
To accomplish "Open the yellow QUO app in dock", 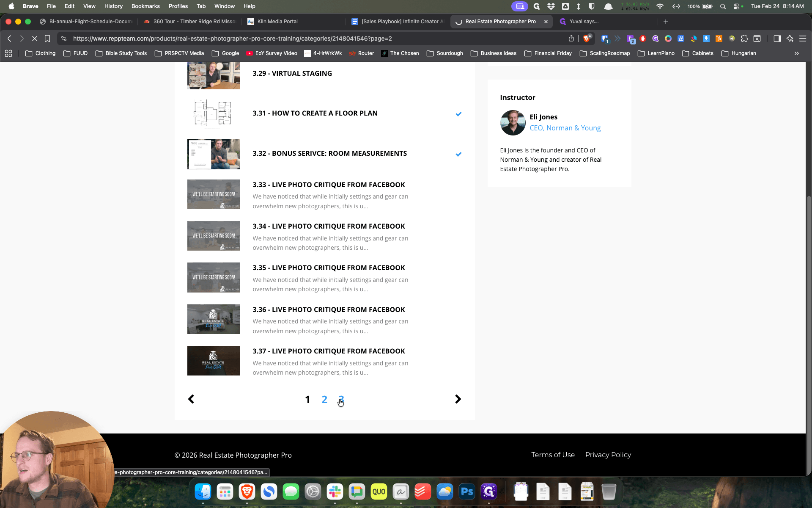I will coord(379,491).
